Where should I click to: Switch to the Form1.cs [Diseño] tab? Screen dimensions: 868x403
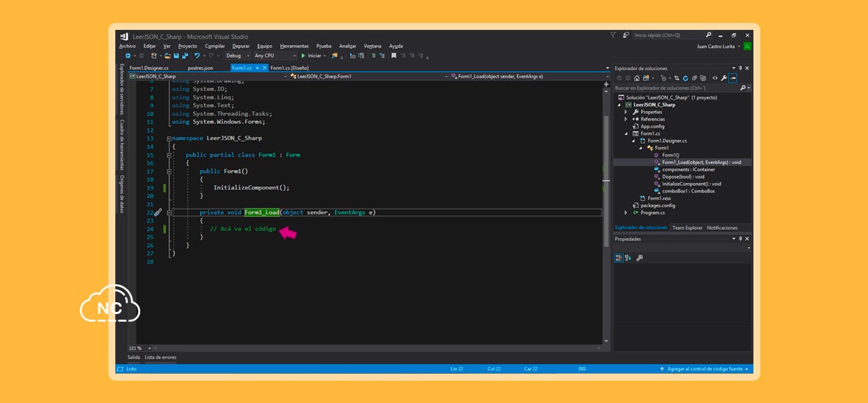290,68
